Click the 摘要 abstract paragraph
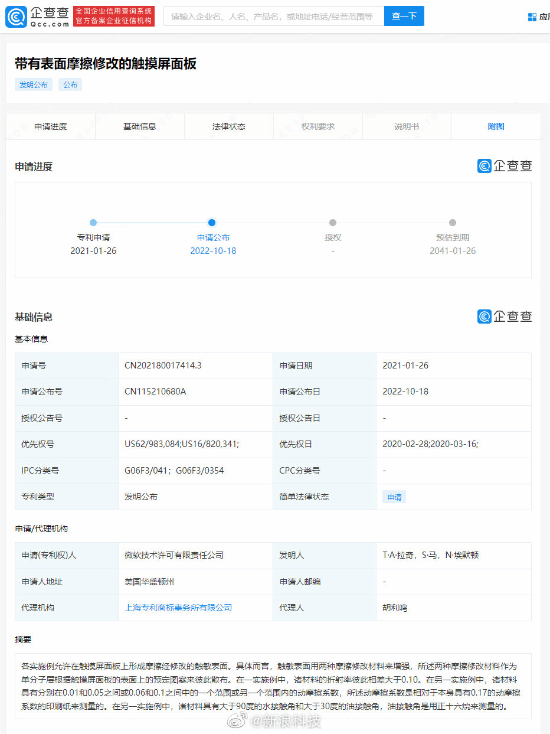Viewport: 550px width, 734px height. coord(273,686)
